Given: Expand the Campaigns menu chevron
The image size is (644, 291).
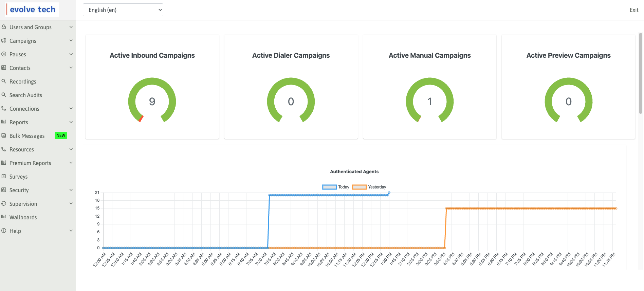Looking at the screenshot, I should click(x=71, y=40).
